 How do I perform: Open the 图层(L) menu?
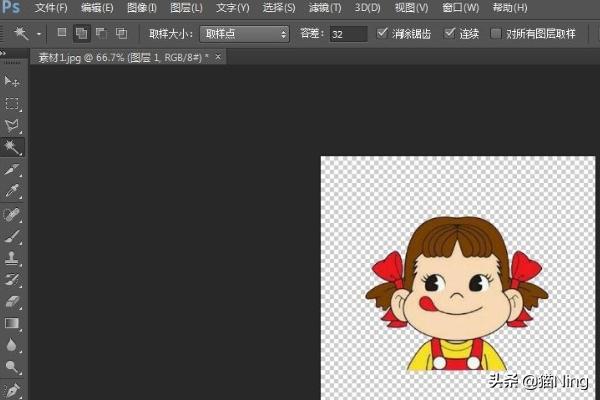pos(186,8)
